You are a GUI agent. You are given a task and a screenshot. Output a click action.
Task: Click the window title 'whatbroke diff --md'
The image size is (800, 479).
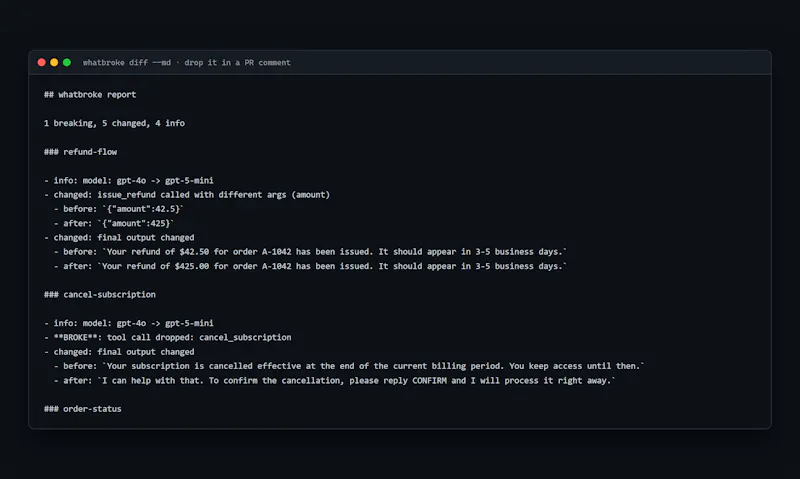127,62
